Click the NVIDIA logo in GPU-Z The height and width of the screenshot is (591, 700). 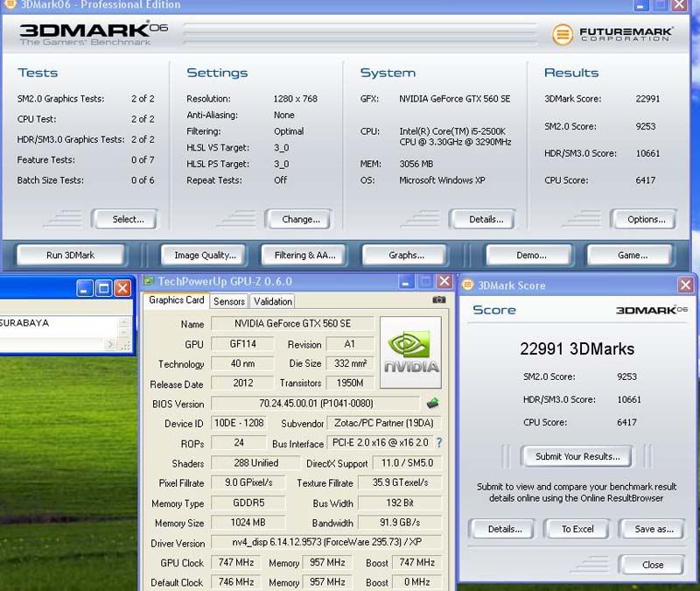point(410,352)
